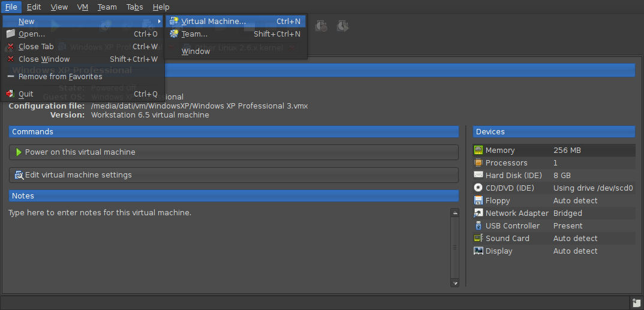Screen dimensions: 644x310
Task: Click the Floppy diskette icon
Action: click(478, 200)
